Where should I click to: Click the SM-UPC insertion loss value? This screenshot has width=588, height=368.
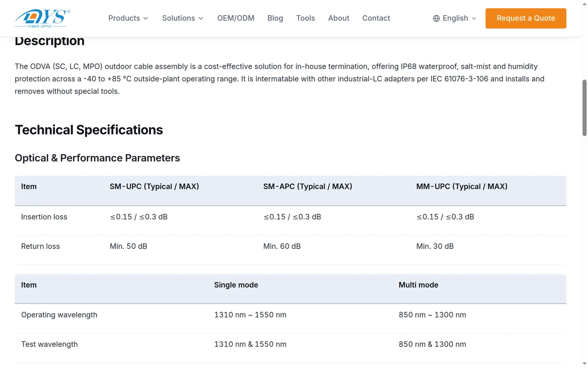139,217
